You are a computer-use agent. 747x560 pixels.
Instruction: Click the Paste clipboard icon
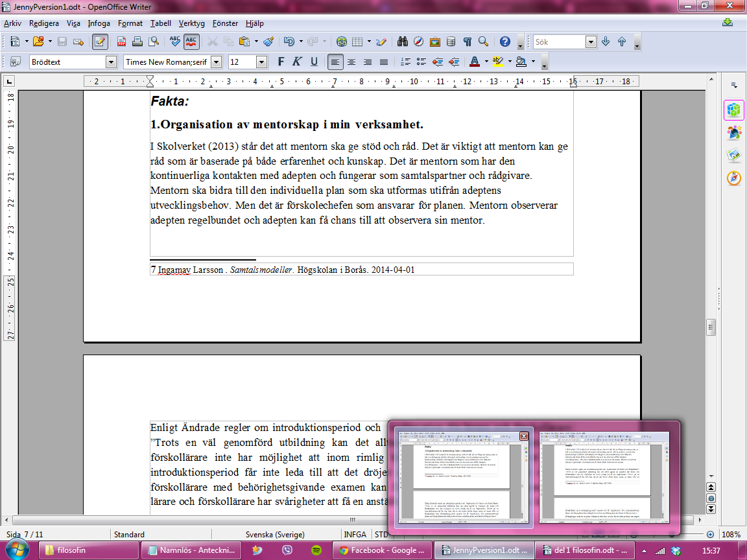[244, 41]
